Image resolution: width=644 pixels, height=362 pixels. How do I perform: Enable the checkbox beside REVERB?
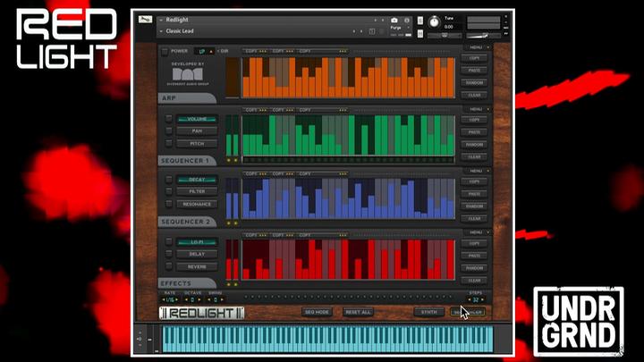[x=168, y=266]
